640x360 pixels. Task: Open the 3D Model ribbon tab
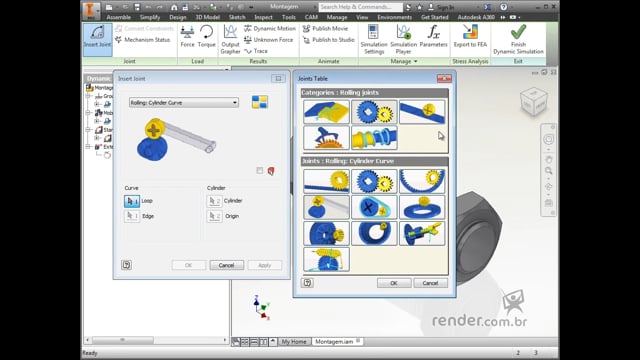pos(207,17)
